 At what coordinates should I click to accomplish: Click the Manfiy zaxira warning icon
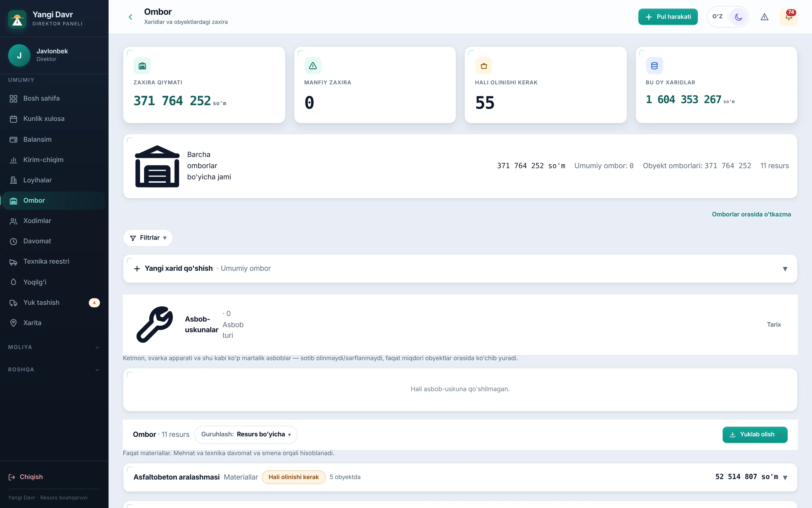tap(313, 66)
